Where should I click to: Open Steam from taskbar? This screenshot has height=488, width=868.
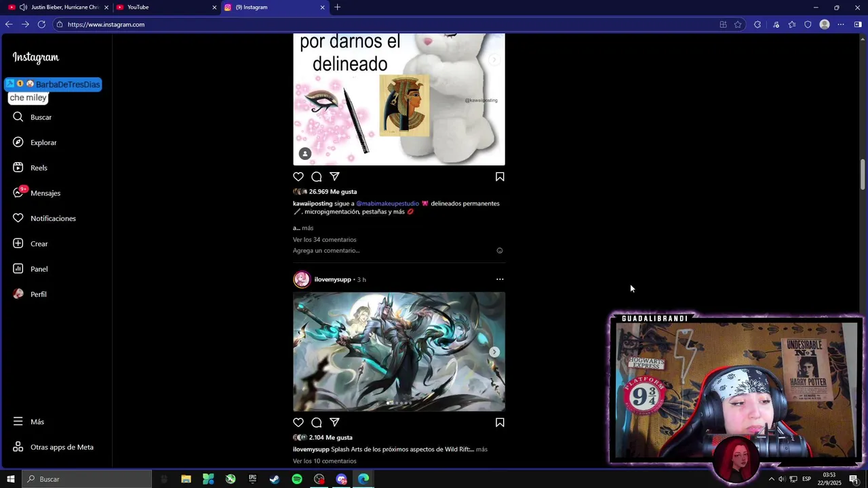click(275, 479)
